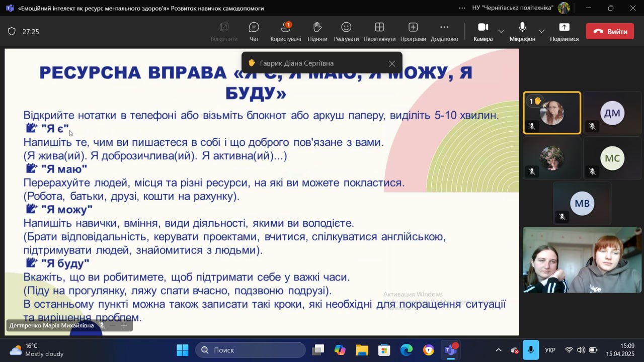Click the shield meeting security icon
The height and width of the screenshot is (362, 644).
12,31
